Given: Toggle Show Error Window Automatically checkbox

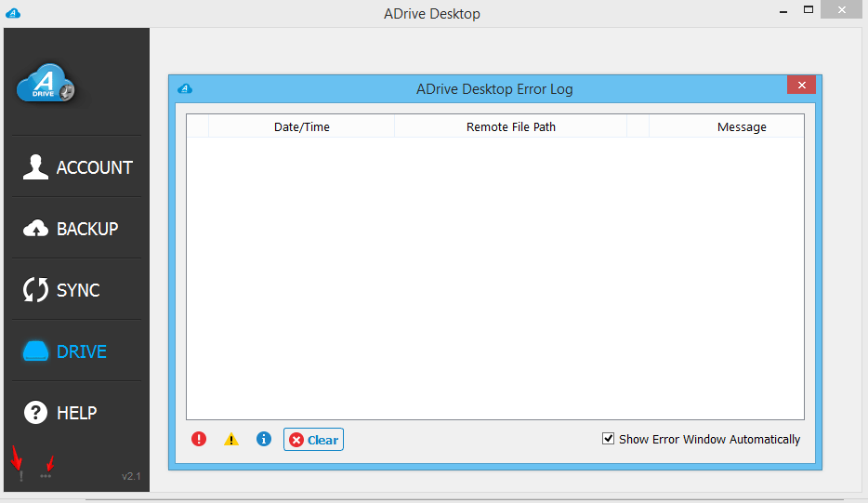Looking at the screenshot, I should (608, 439).
